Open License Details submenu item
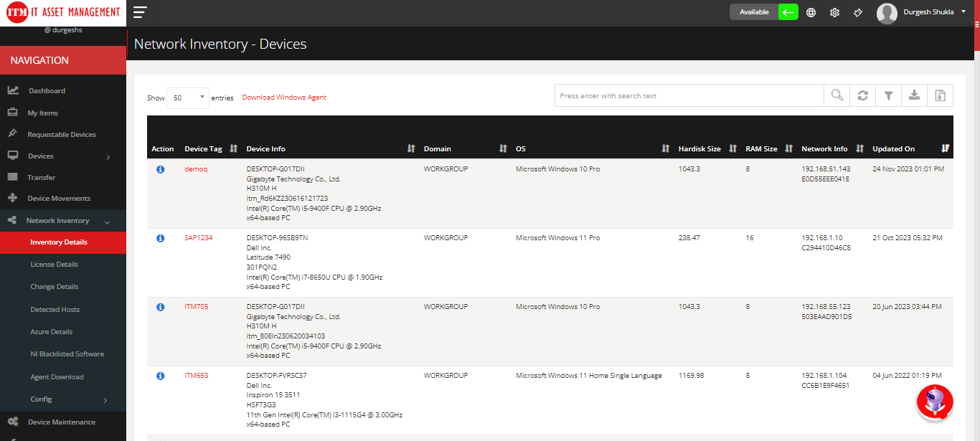This screenshot has height=441, width=980. [x=55, y=265]
